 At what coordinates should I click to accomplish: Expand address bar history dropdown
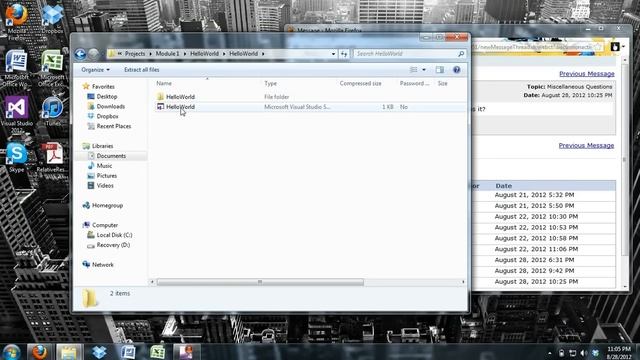333,54
